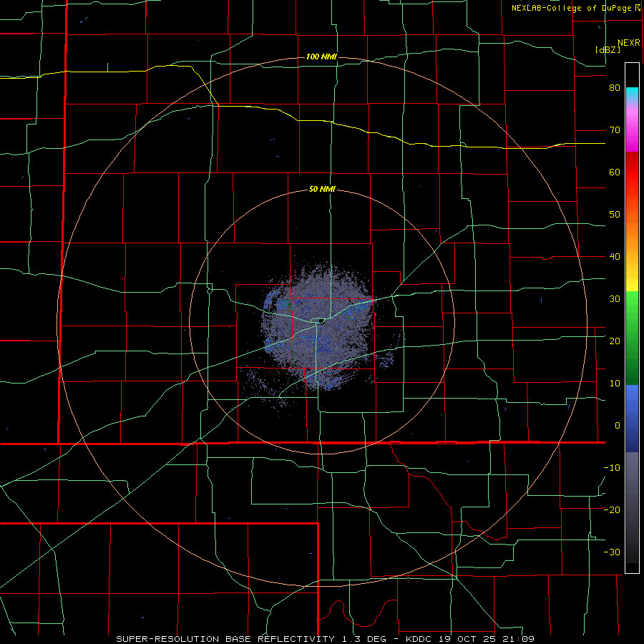
Task: Click the radar site marker at center
Action: point(321,321)
